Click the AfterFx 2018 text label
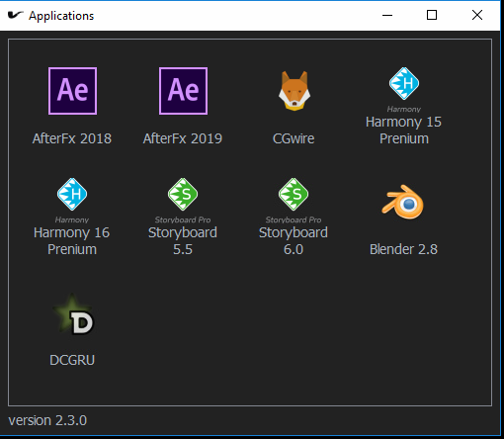Image resolution: width=504 pixels, height=439 pixels. coord(72,138)
